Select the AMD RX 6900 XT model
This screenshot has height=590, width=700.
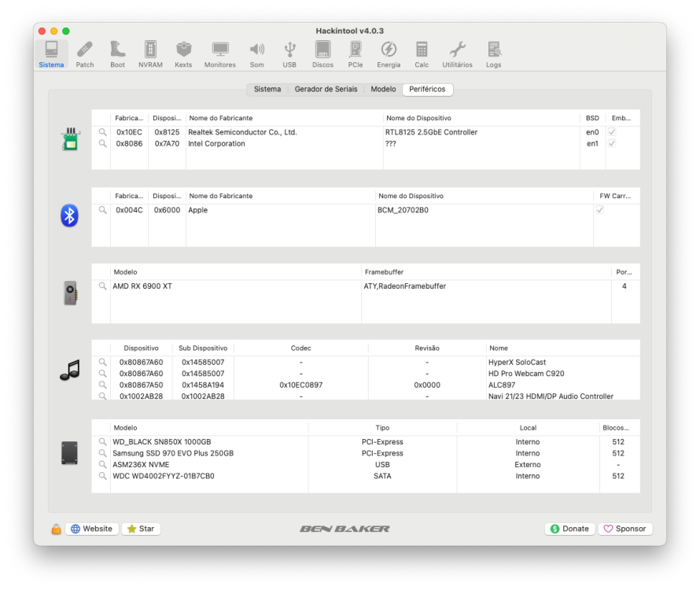142,286
